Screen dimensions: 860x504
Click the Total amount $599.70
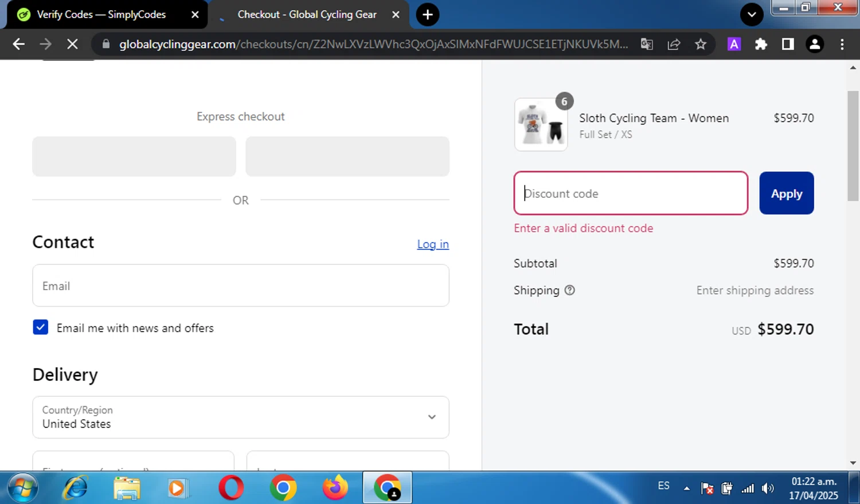point(785,329)
